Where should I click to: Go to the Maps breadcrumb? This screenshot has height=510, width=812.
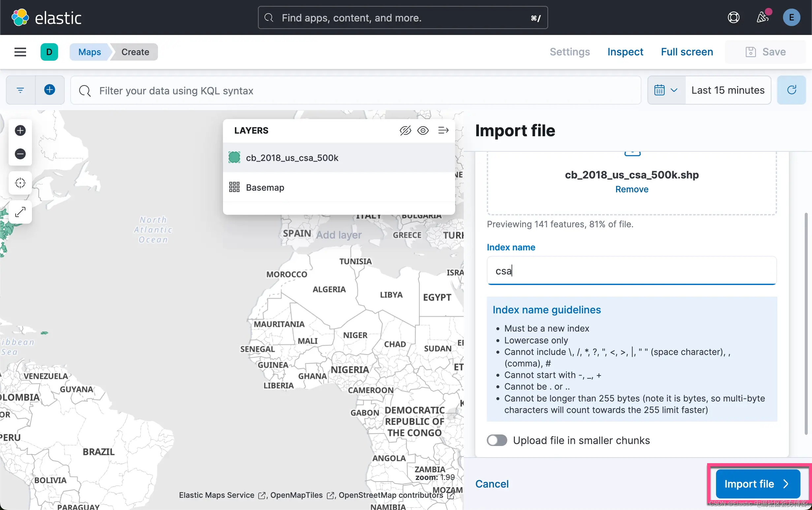pos(89,52)
